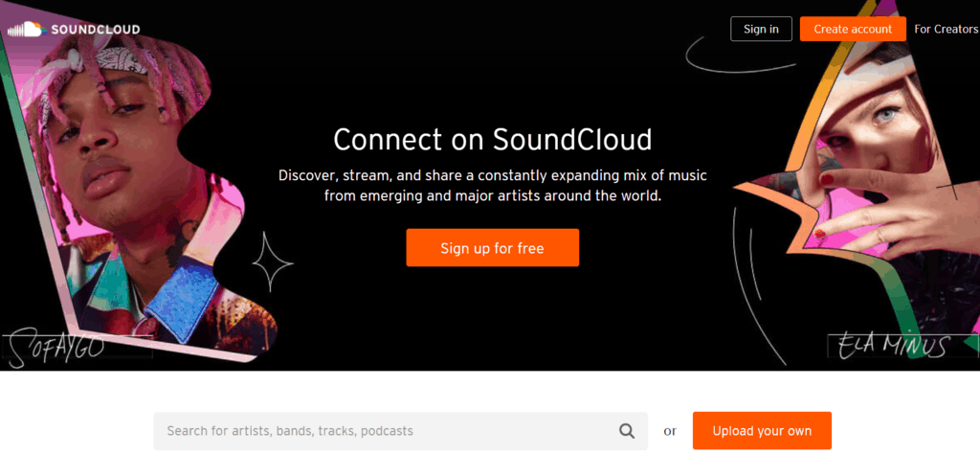The height and width of the screenshot is (454, 980).
Task: Open the For Creators page
Action: click(x=947, y=29)
